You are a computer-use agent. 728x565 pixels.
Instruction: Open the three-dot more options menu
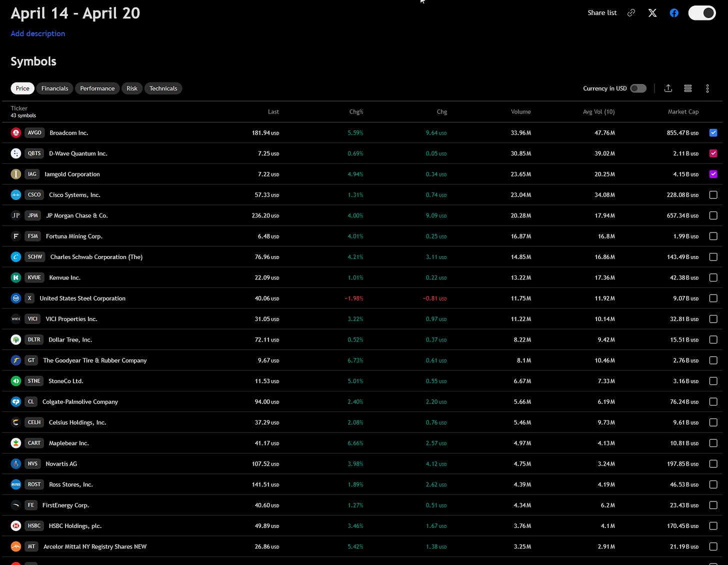tap(707, 88)
